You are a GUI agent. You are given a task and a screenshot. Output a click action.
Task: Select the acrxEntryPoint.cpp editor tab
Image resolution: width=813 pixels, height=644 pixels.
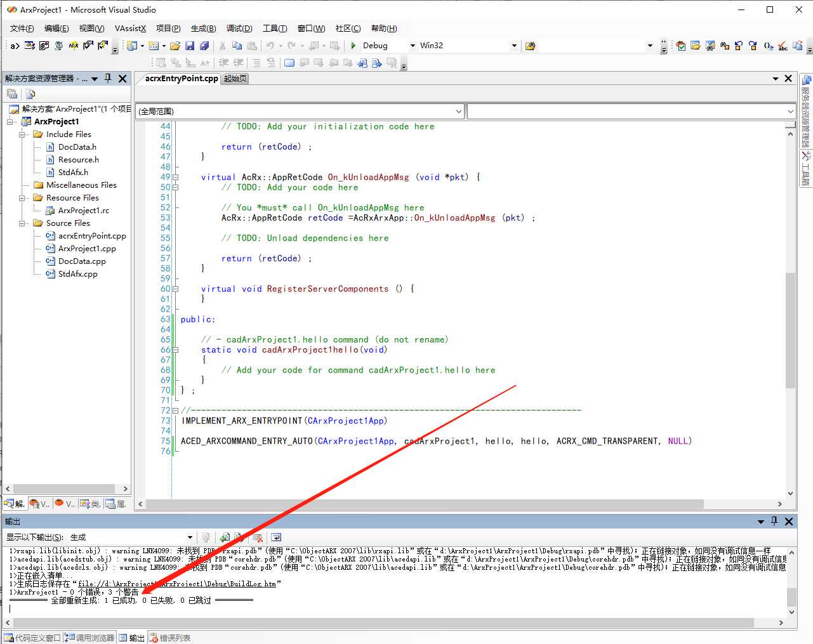[182, 79]
